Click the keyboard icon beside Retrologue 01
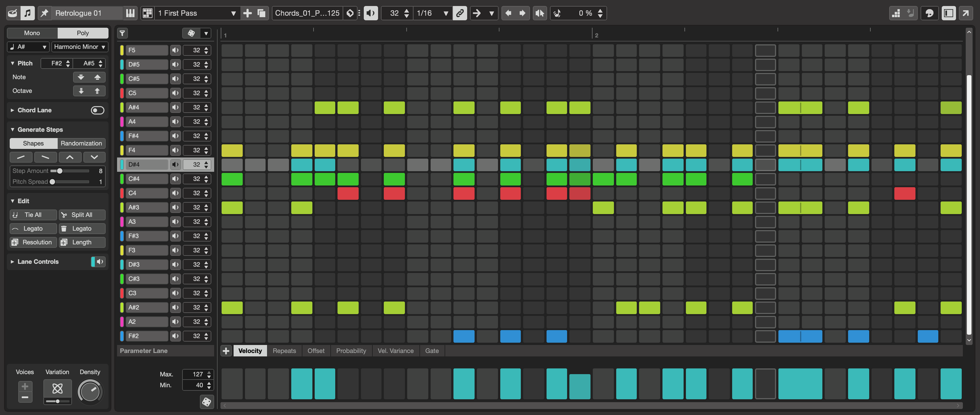Screen dimensions: 980x415 click(x=130, y=13)
